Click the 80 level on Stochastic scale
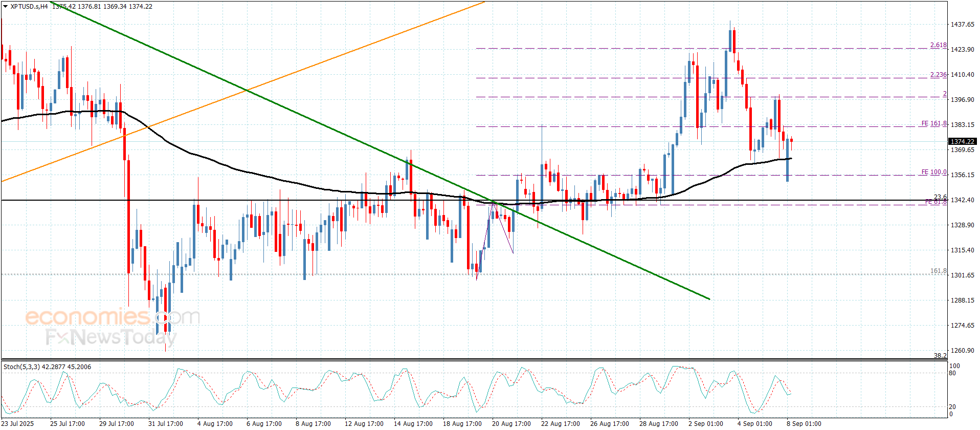980x430 pixels. point(952,373)
